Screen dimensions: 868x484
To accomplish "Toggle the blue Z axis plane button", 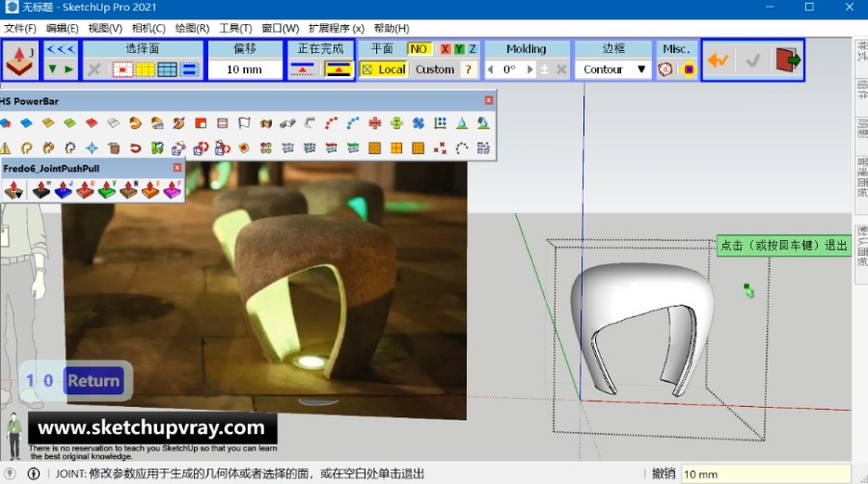I will (x=473, y=48).
